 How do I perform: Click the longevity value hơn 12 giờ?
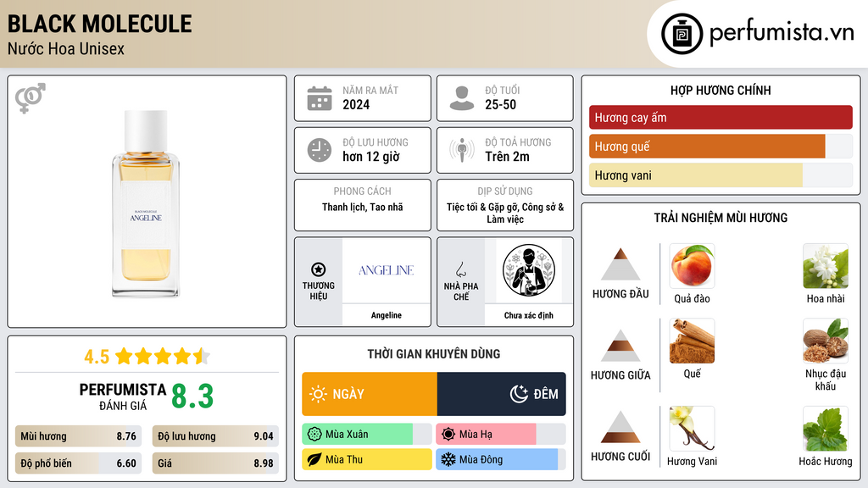coord(371,157)
